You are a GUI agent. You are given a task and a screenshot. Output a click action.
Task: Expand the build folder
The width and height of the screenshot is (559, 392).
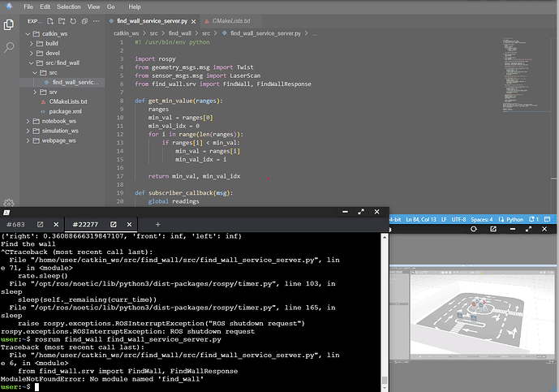pos(52,44)
